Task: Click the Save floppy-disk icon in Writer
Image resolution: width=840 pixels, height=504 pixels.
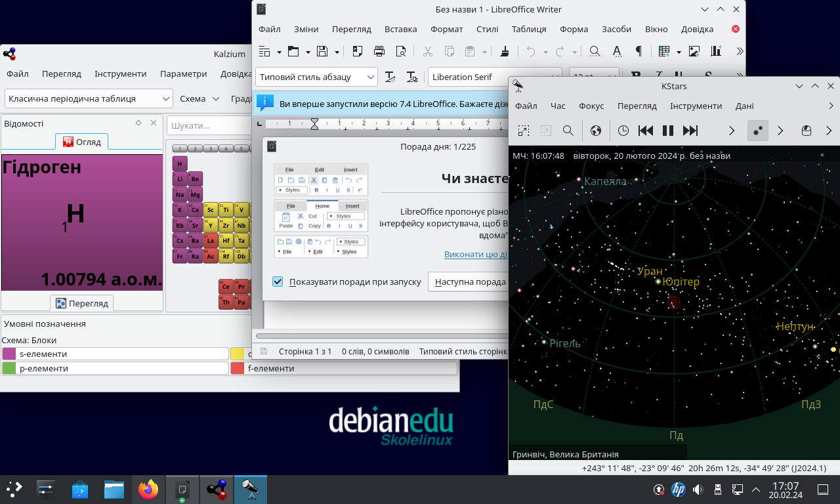Action: 322,51
